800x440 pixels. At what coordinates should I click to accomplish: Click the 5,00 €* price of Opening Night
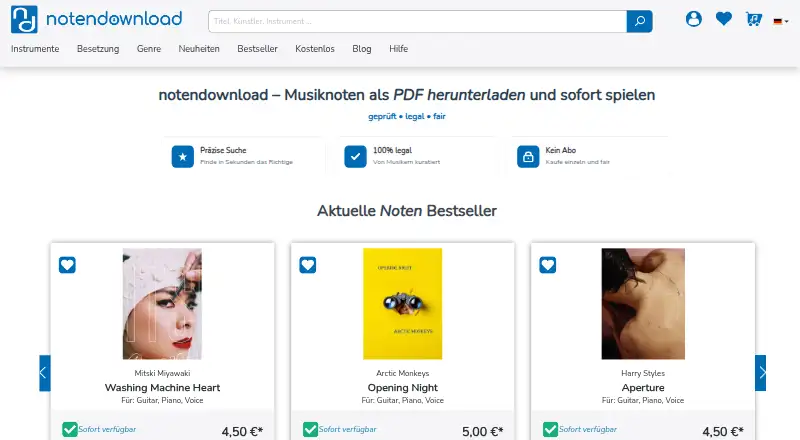[483, 431]
